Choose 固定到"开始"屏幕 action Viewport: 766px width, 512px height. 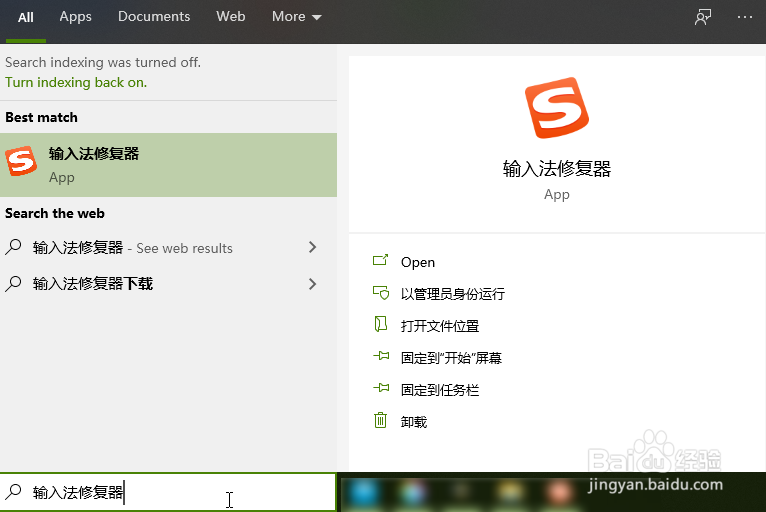tap(451, 358)
